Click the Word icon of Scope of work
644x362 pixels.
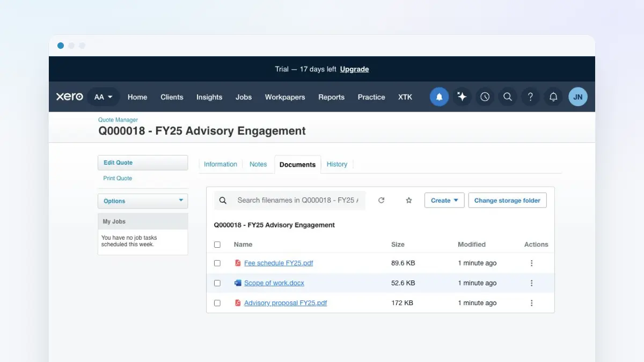coord(238,283)
